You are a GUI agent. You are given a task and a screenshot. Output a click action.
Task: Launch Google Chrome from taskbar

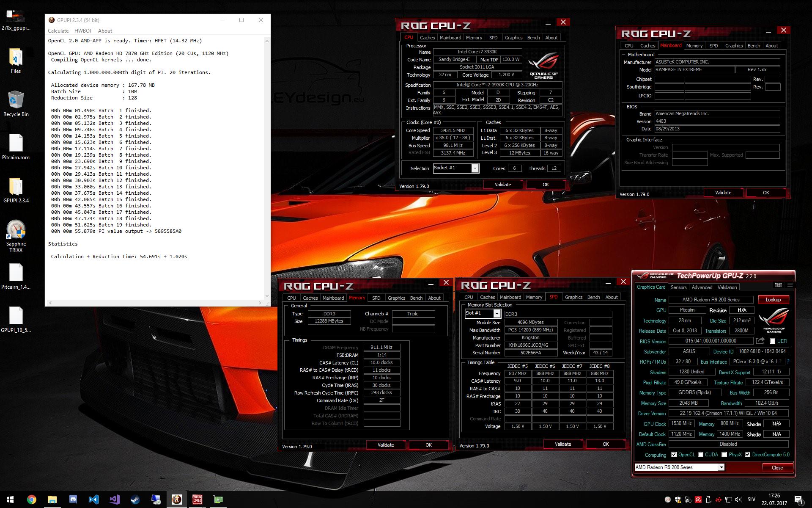pyautogui.click(x=32, y=500)
